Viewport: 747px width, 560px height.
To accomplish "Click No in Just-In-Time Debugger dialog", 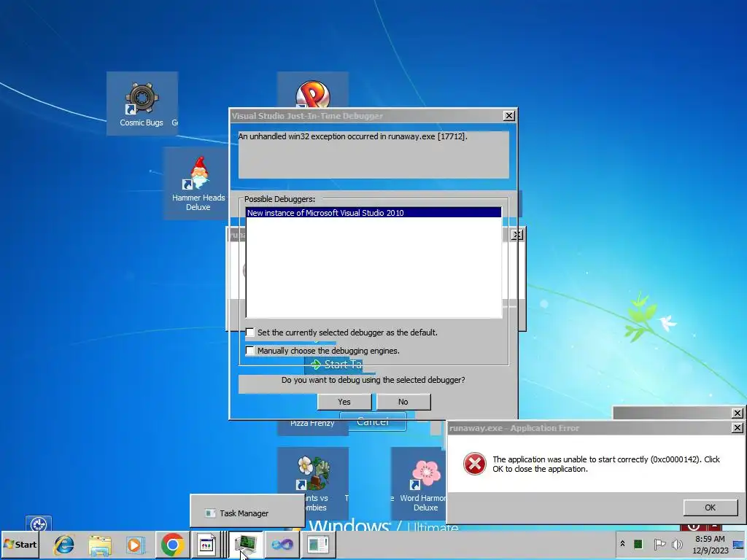I will coord(403,402).
